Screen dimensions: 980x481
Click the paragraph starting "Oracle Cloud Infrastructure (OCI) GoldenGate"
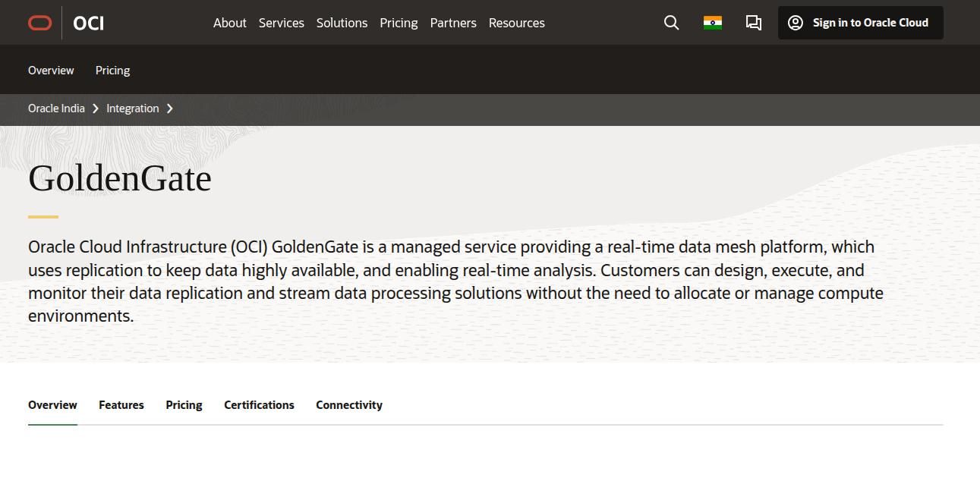[x=455, y=281]
